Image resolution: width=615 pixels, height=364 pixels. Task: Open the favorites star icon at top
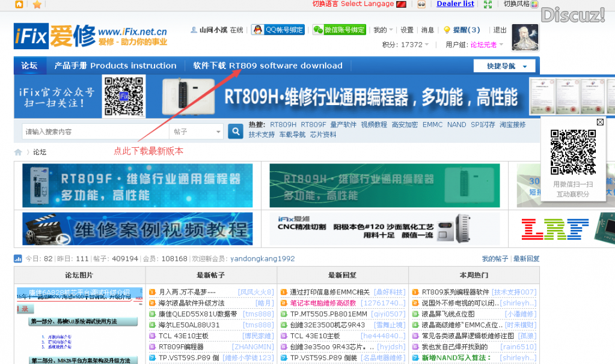[37, 5]
